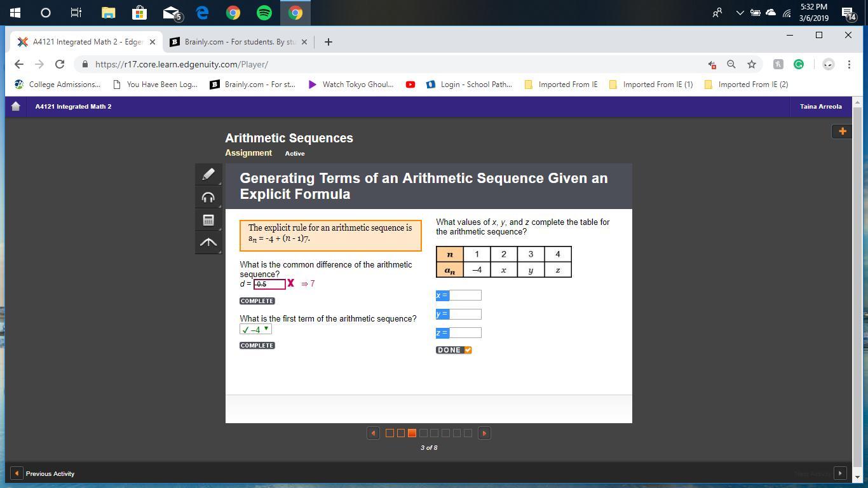Image resolution: width=868 pixels, height=488 pixels.
Task: Collapse the side toolbar with up arrow
Action: click(208, 243)
